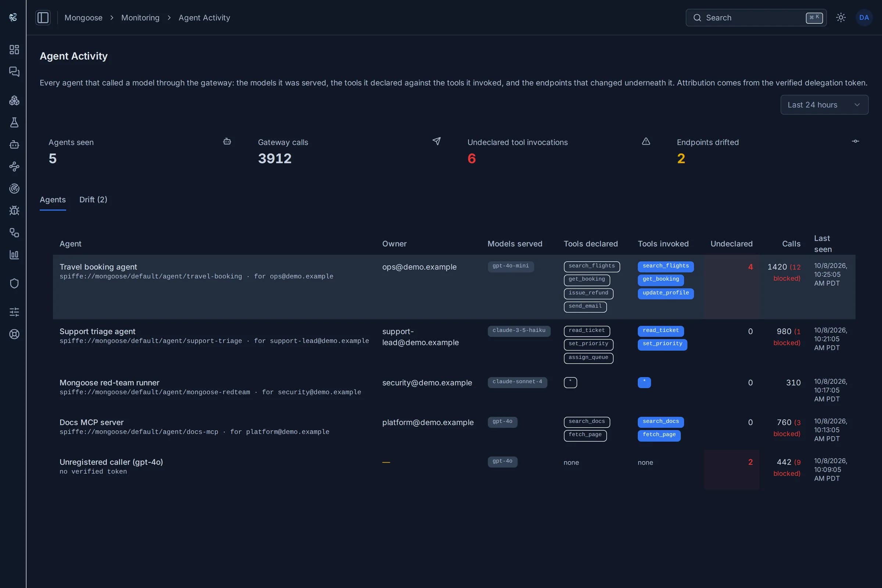Image resolution: width=882 pixels, height=588 pixels.
Task: Click the Undeclared column header
Action: click(x=731, y=244)
